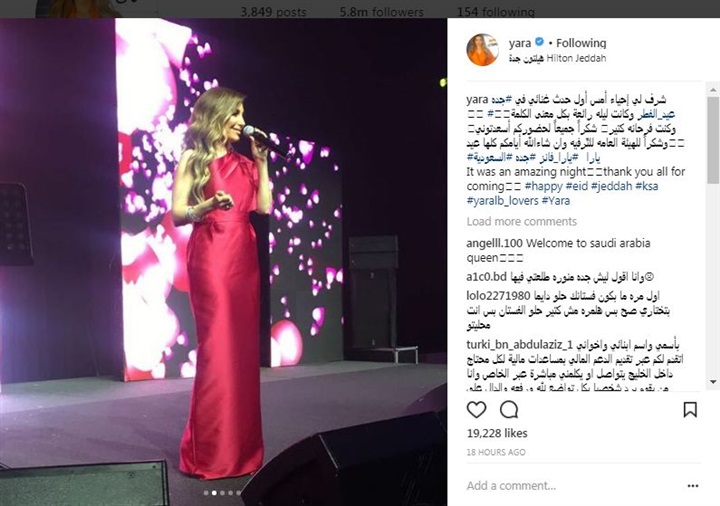720x506 pixels.
Task: Like the post with the heart icon
Action: (x=476, y=409)
